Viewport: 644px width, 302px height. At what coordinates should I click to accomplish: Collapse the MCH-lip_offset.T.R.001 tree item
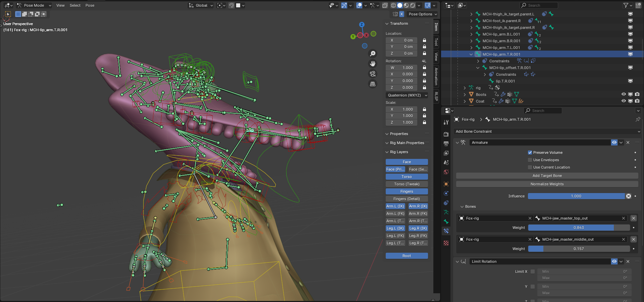click(x=478, y=68)
